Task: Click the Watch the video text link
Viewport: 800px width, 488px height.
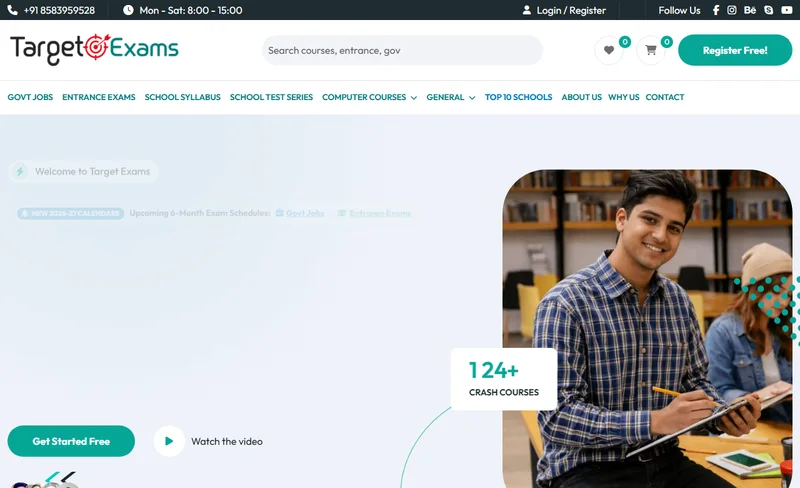Action: pyautogui.click(x=227, y=442)
